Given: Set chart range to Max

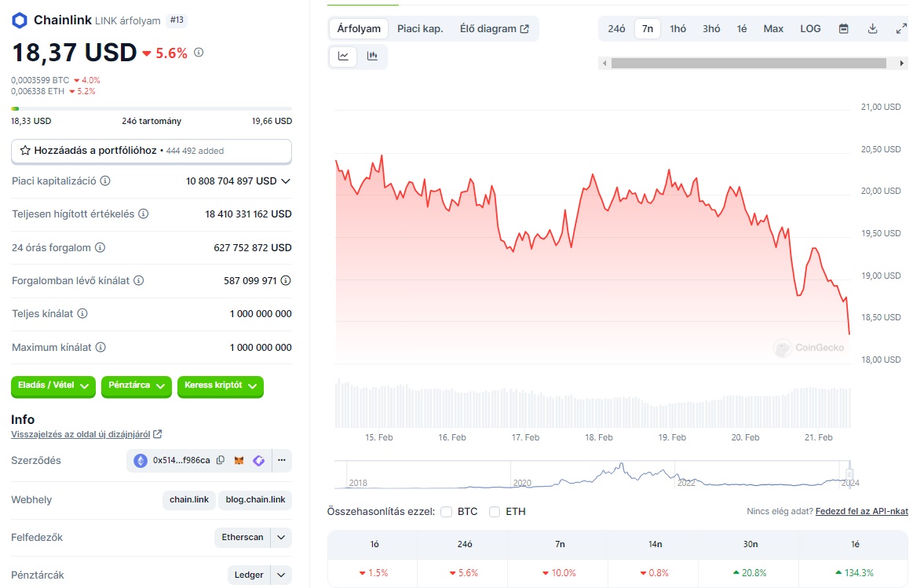Looking at the screenshot, I should point(773,28).
